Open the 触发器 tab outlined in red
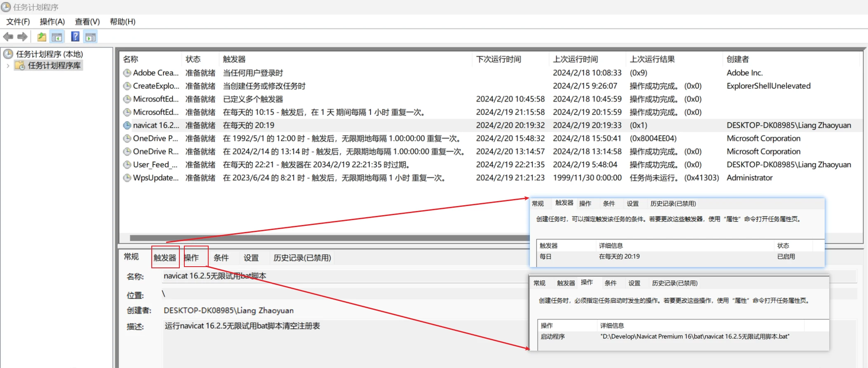 165,258
